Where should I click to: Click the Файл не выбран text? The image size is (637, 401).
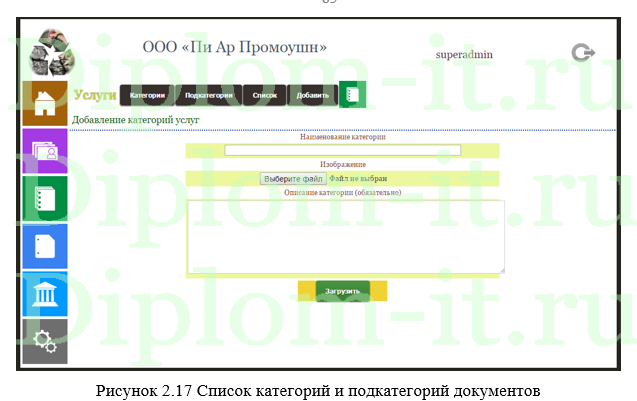click(358, 178)
